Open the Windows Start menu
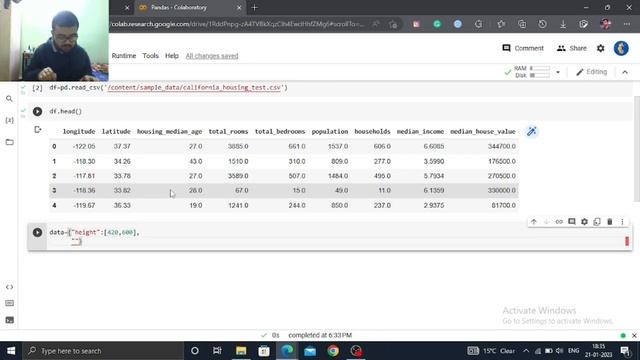640x360 pixels. click(11, 351)
